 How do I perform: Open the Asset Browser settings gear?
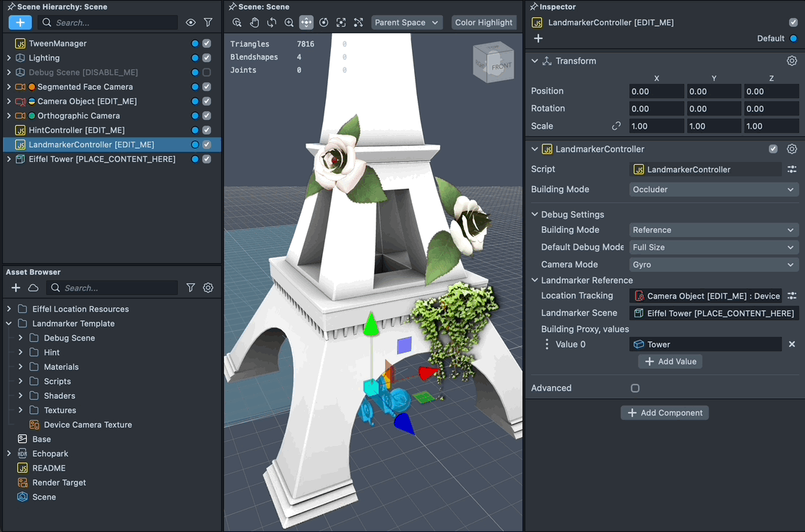208,288
